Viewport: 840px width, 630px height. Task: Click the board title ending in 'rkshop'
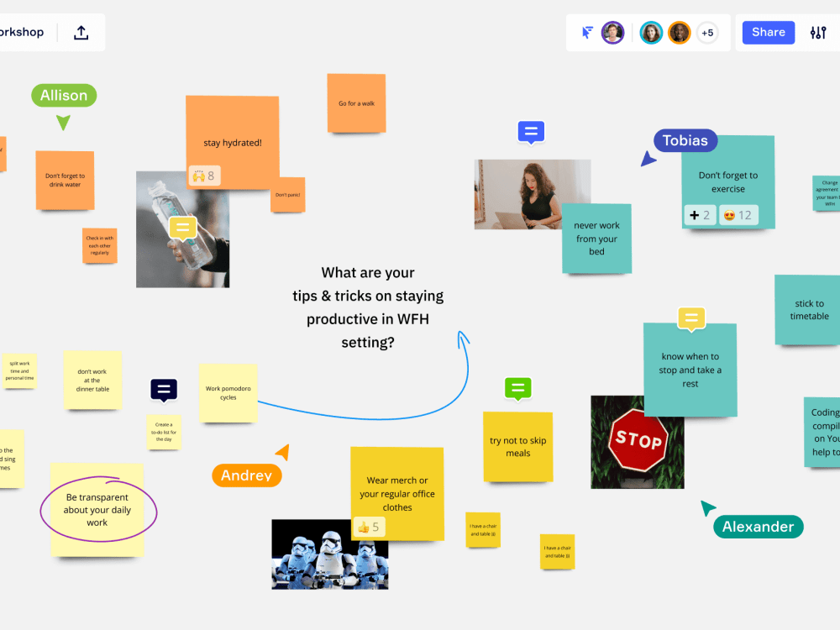(22, 32)
